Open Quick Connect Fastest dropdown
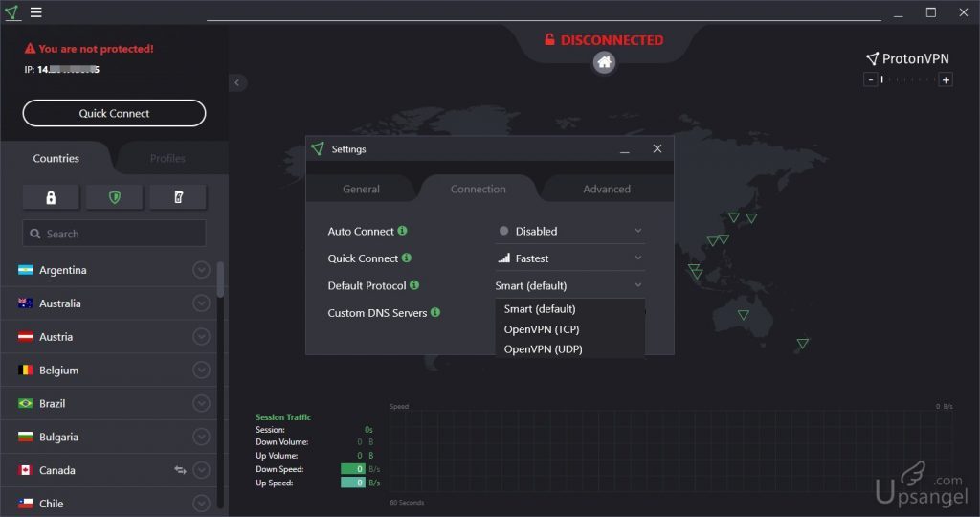 click(570, 258)
